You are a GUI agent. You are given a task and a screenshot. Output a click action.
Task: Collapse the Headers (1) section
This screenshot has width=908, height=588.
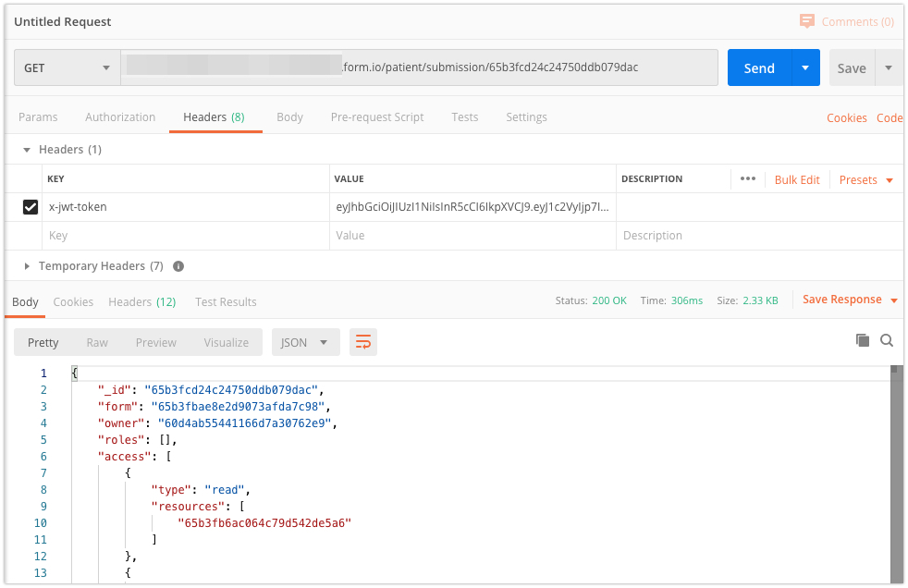point(28,150)
